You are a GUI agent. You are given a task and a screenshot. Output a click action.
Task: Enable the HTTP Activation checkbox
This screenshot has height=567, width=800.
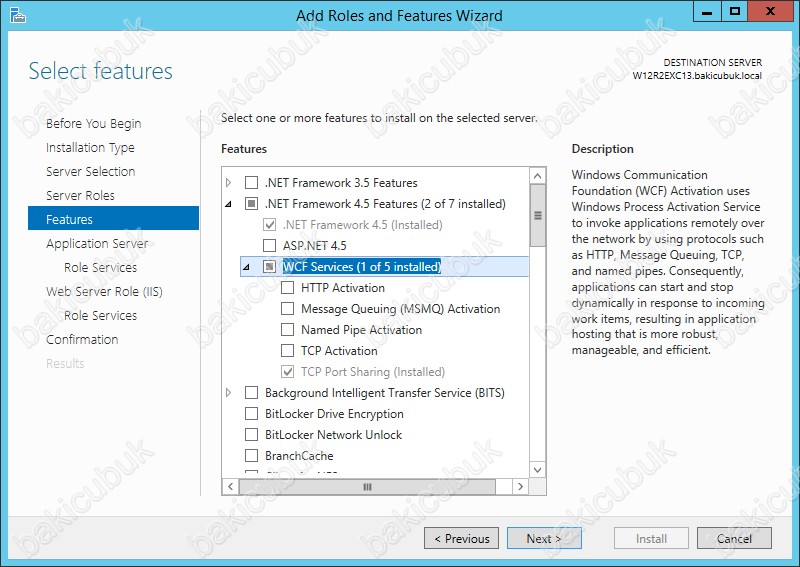tap(288, 287)
